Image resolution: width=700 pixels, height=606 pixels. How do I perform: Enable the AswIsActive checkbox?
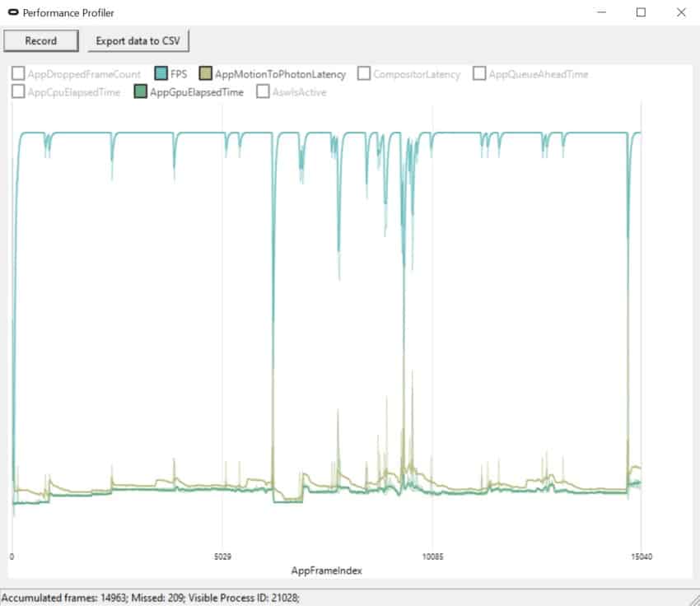click(263, 91)
